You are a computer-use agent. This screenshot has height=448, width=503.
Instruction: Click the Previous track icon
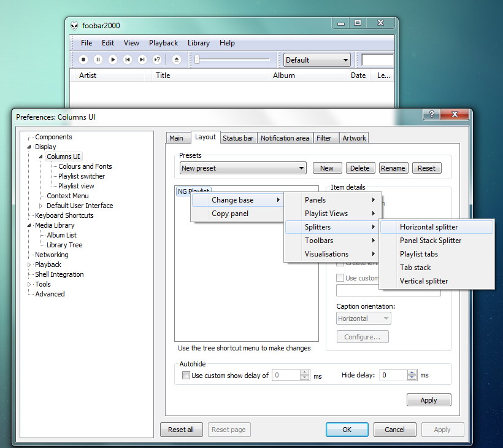pos(127,59)
